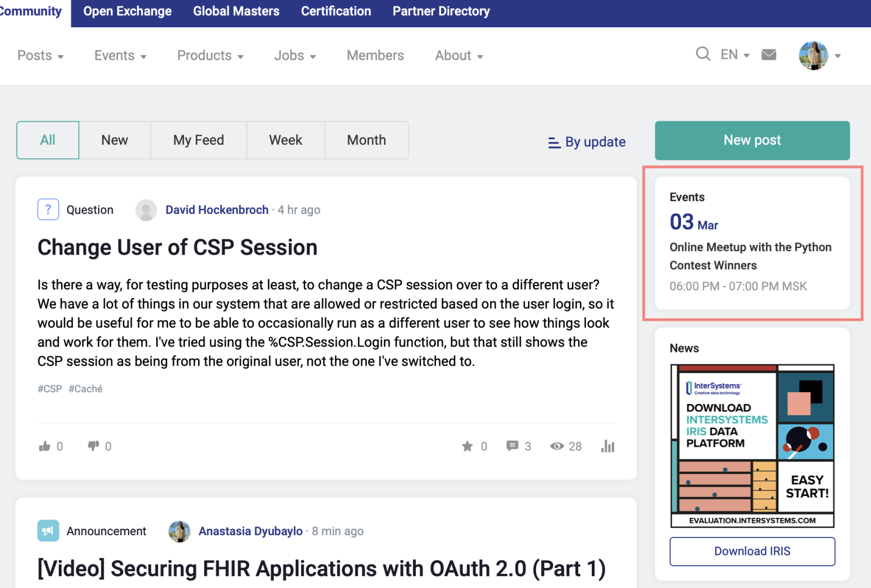Open comments via speech bubble icon

(512, 446)
